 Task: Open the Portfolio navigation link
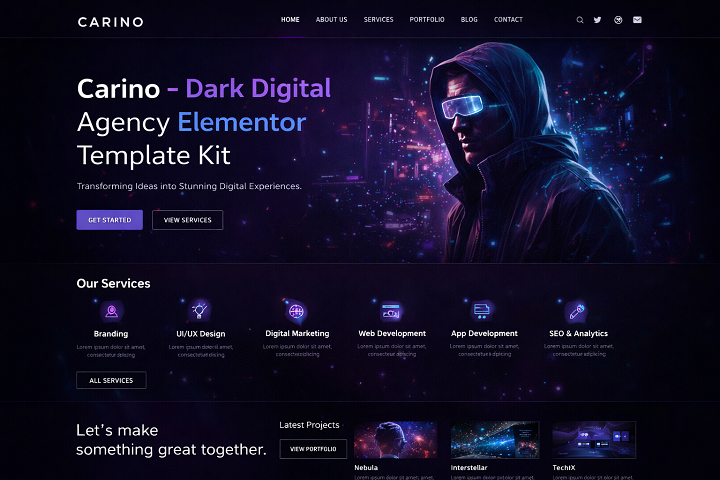[427, 20]
